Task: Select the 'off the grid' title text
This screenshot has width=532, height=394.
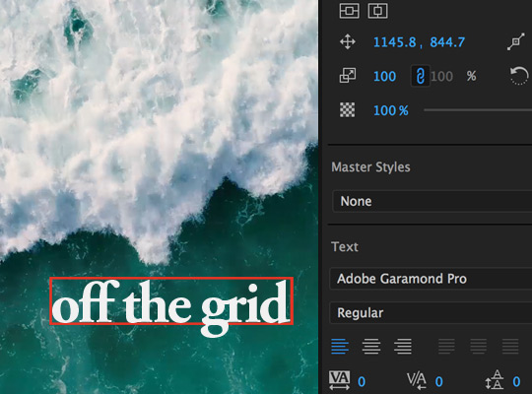Action: click(171, 301)
